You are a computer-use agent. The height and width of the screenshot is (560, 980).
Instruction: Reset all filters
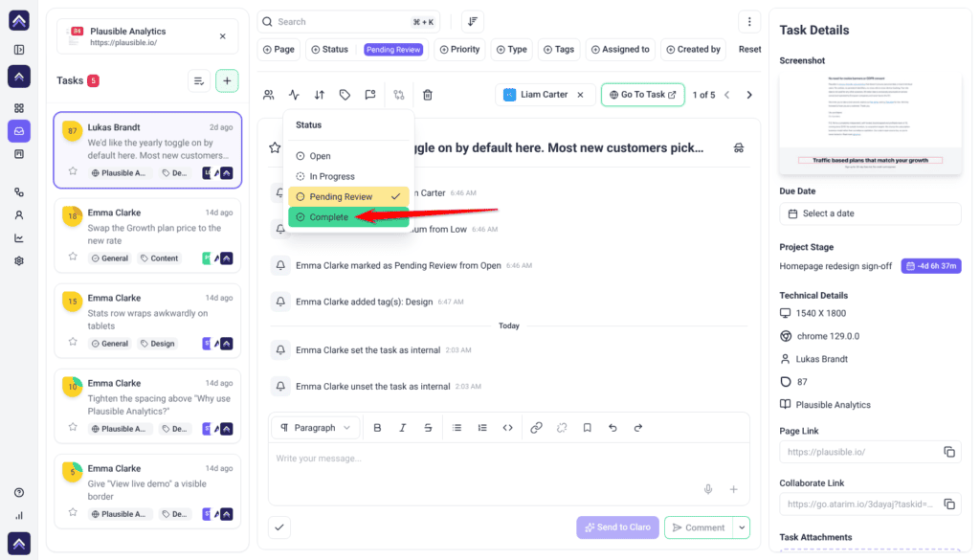point(750,50)
